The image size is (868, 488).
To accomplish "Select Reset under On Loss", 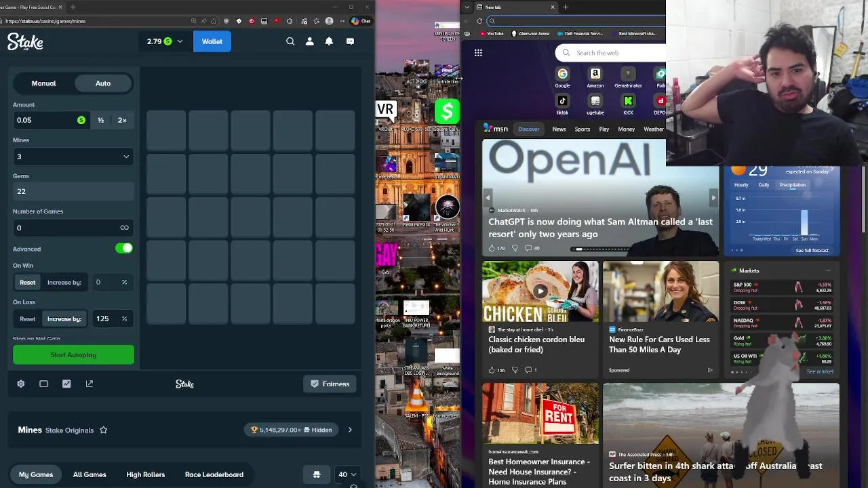I will [x=27, y=319].
